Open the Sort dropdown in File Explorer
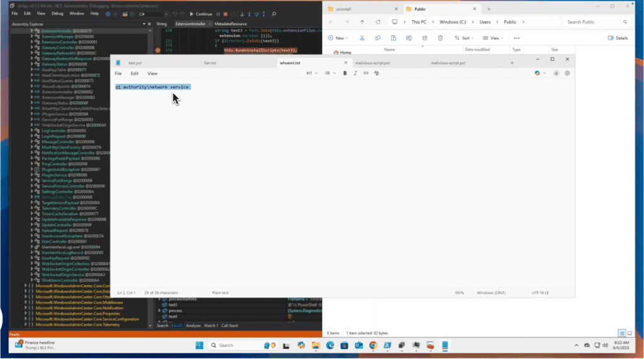The height and width of the screenshot is (359, 644). [464, 38]
